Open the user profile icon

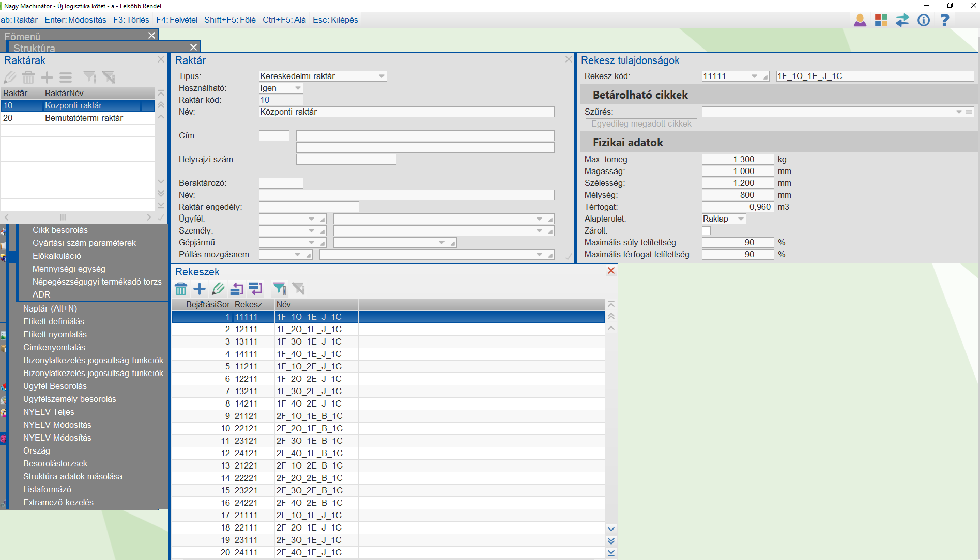[x=860, y=21]
